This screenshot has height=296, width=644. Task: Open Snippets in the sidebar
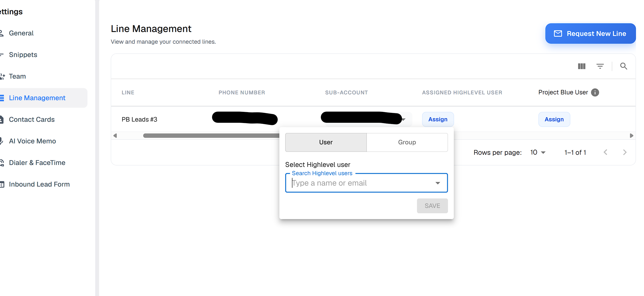tap(23, 55)
